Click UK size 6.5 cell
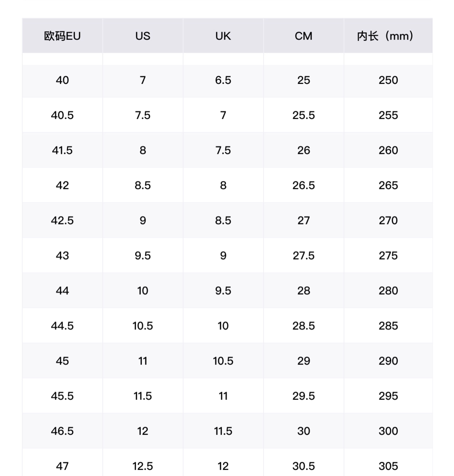 [x=223, y=80]
